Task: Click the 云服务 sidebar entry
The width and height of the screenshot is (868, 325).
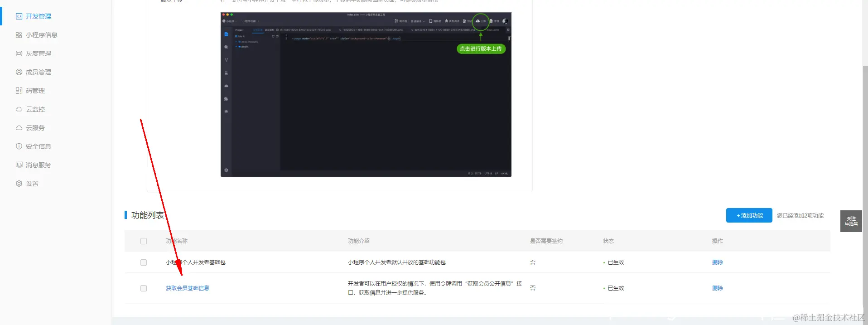Action: (x=35, y=128)
